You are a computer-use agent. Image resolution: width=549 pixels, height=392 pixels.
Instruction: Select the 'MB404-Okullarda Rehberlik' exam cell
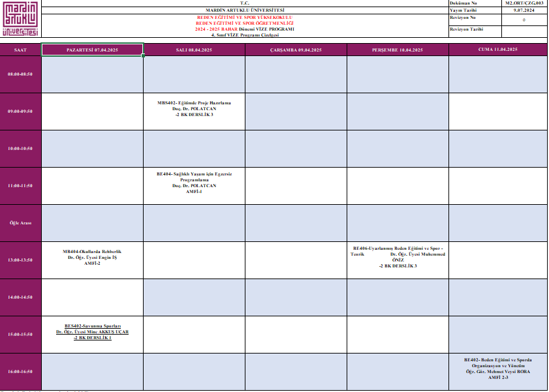tap(93, 260)
